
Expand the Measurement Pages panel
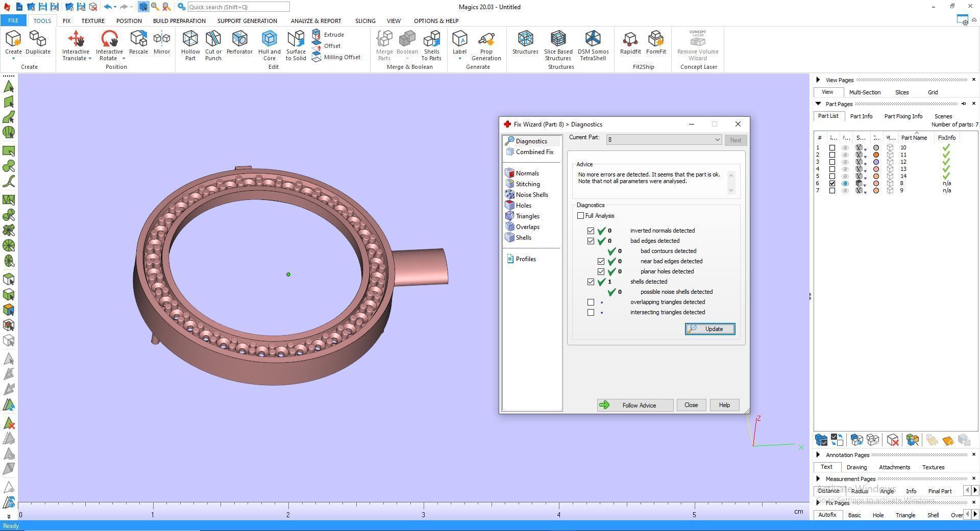point(818,478)
